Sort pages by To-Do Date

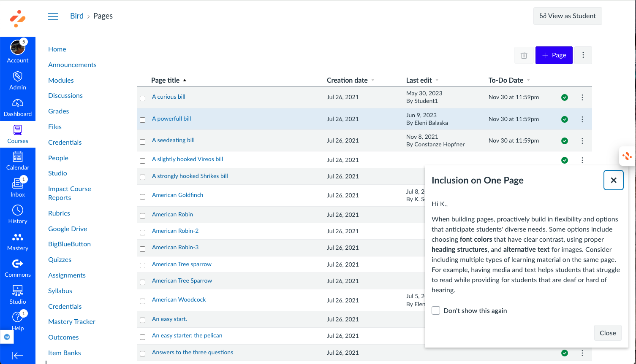(x=509, y=80)
